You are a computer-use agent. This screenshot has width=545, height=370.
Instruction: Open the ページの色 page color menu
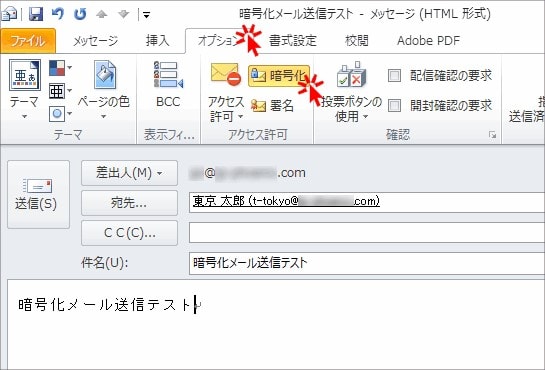[104, 89]
